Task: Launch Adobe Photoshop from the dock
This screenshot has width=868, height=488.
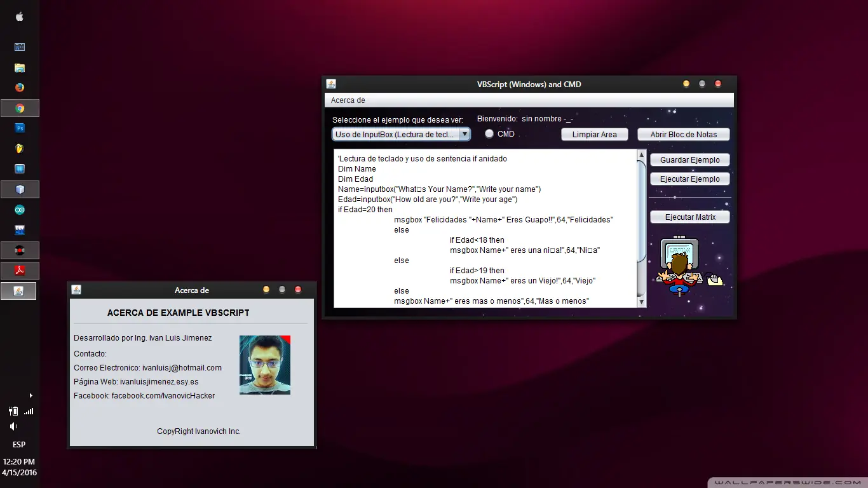Action: (20, 128)
